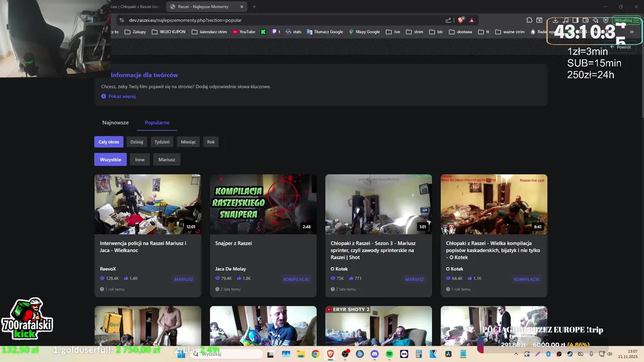This screenshot has height=362, width=644.
Task: Select the Wszystkie category filter
Action: [110, 159]
